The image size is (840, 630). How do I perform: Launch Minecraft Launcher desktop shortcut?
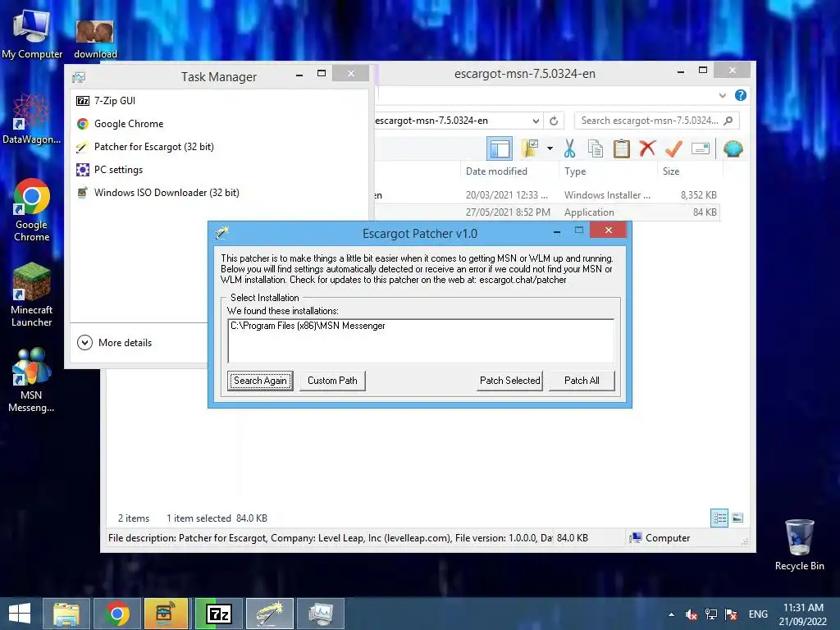(32, 294)
